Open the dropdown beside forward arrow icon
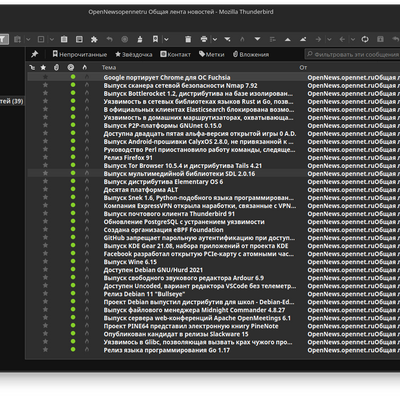 [329, 39]
